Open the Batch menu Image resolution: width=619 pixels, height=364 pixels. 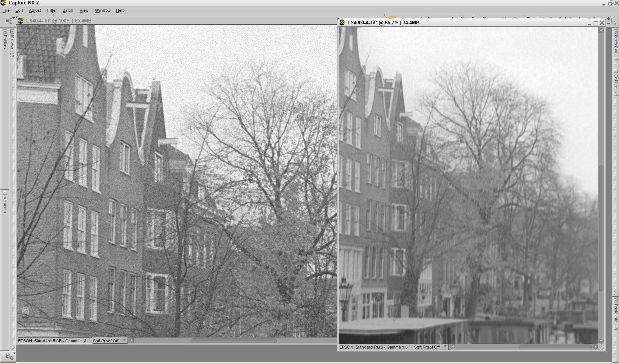point(68,10)
